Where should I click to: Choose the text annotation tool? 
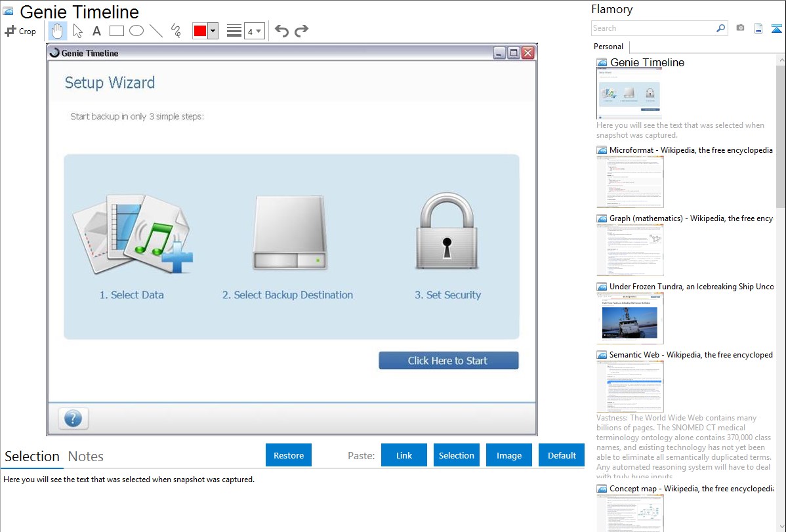(96, 31)
